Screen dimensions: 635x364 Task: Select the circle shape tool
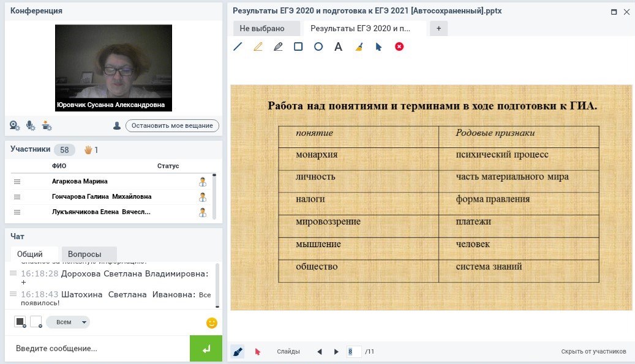(318, 46)
